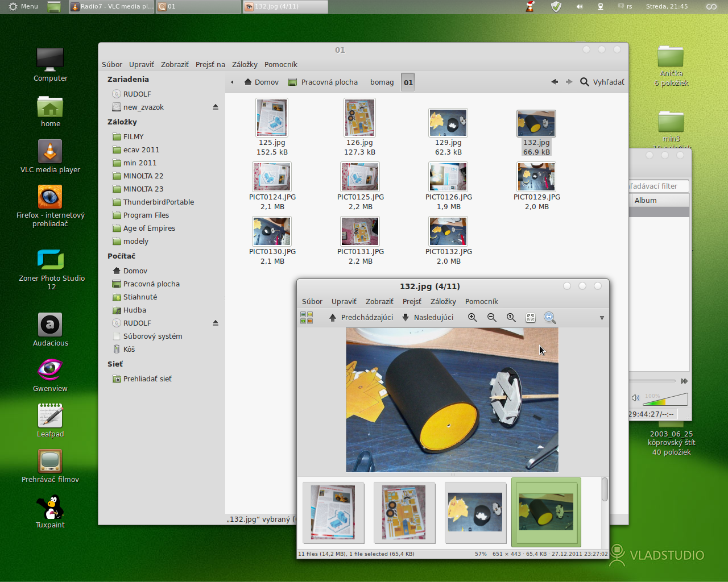
Task: Open Zobraziť menu in image viewer
Action: (379, 301)
